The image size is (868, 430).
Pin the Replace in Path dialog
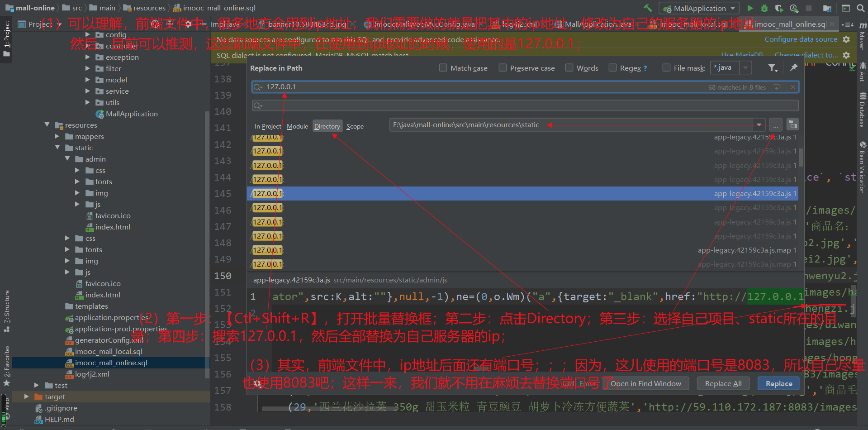(x=793, y=67)
